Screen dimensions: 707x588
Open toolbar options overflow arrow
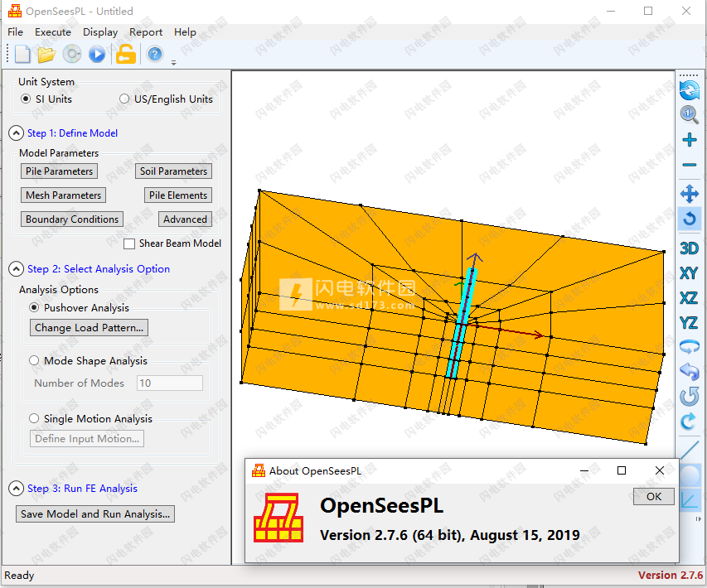pos(173,63)
